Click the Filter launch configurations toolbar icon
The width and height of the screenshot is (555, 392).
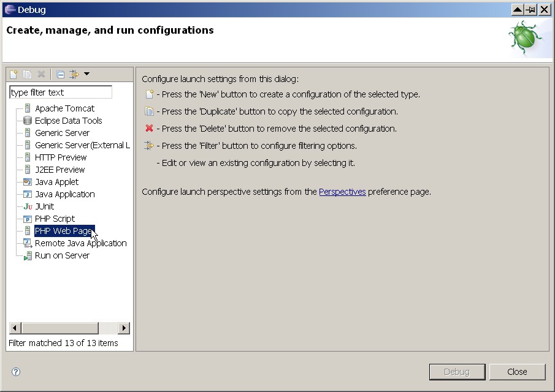click(74, 74)
